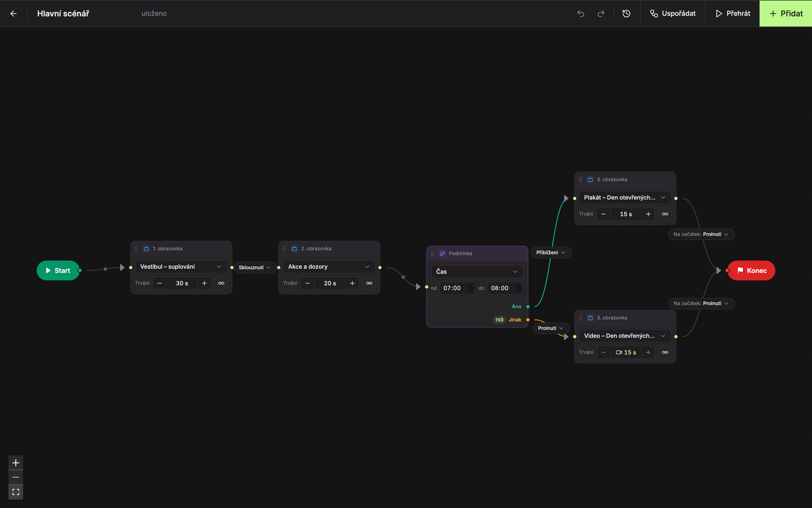Click the clock icon in 07:00 field

click(470, 288)
